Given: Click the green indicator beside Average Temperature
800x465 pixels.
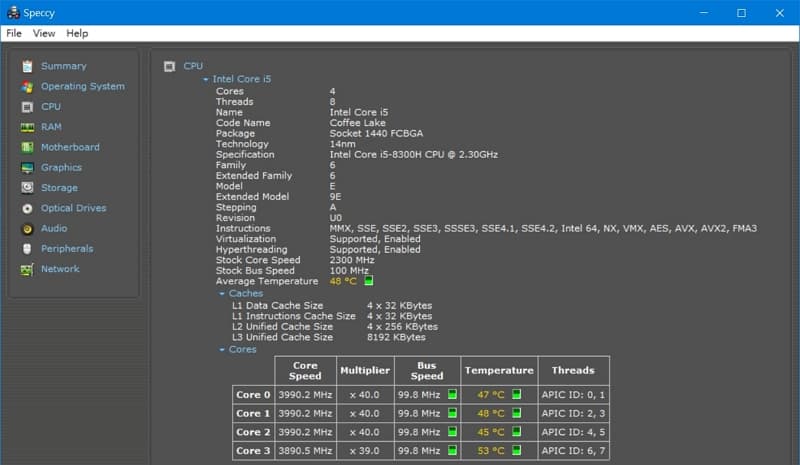Looking at the screenshot, I should tap(369, 280).
